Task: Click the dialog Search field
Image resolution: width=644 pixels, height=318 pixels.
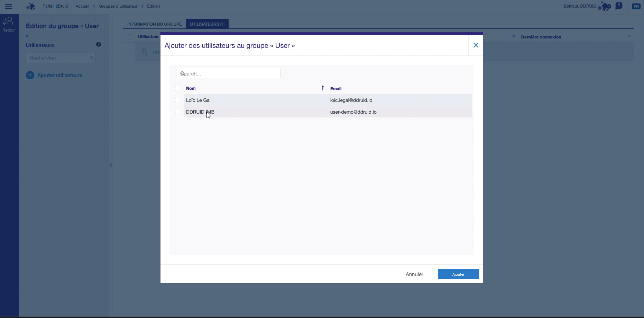Action: click(x=229, y=73)
